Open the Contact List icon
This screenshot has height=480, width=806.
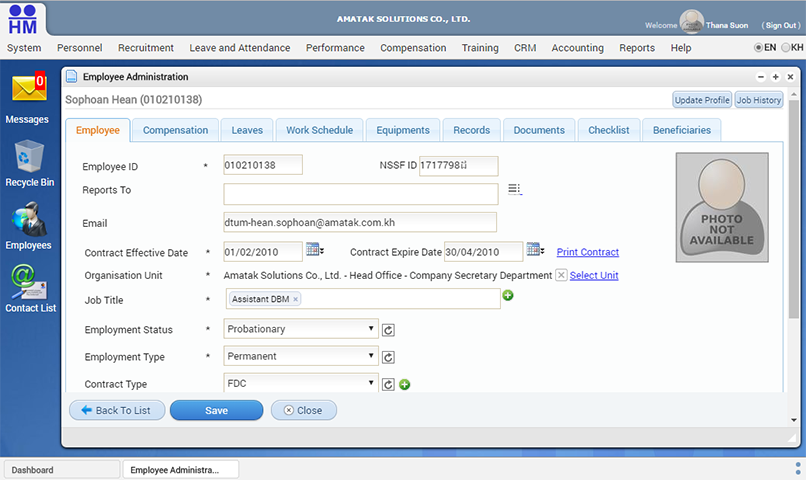(29, 282)
